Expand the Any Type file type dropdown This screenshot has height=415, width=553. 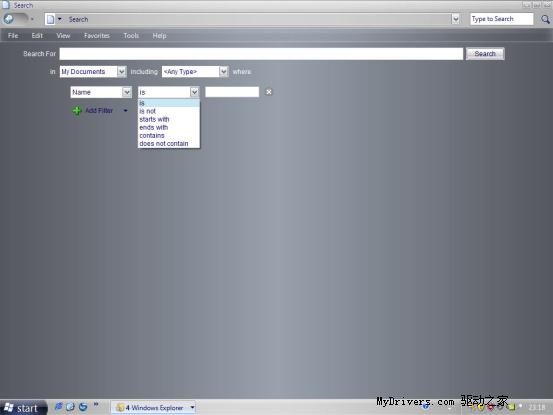(224, 72)
